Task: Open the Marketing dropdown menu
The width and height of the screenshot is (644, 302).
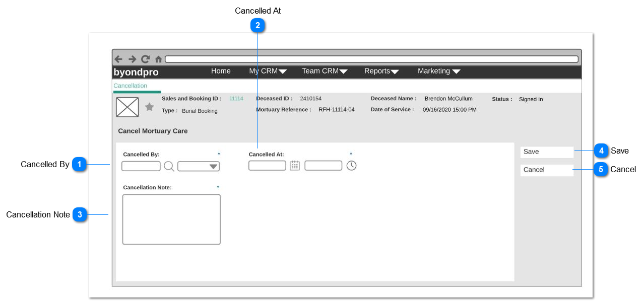Action: coord(439,71)
